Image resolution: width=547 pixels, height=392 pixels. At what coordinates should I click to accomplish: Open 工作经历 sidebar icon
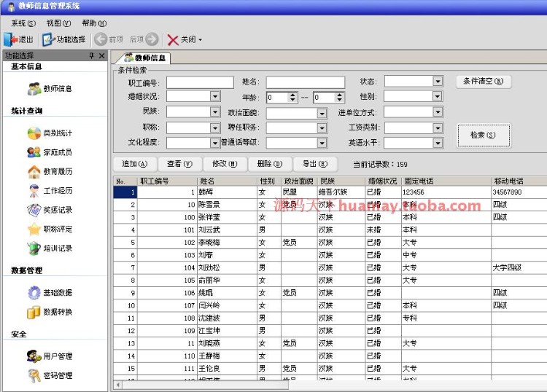(34, 191)
